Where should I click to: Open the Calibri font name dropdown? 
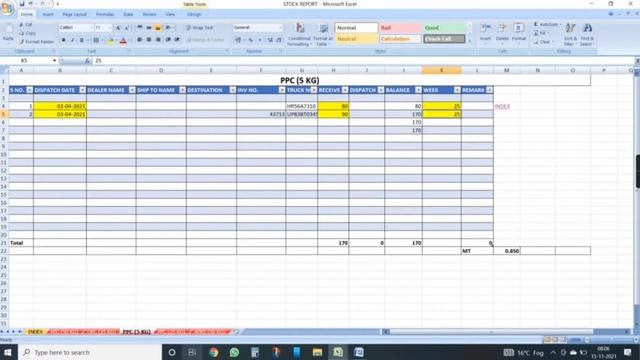point(91,28)
